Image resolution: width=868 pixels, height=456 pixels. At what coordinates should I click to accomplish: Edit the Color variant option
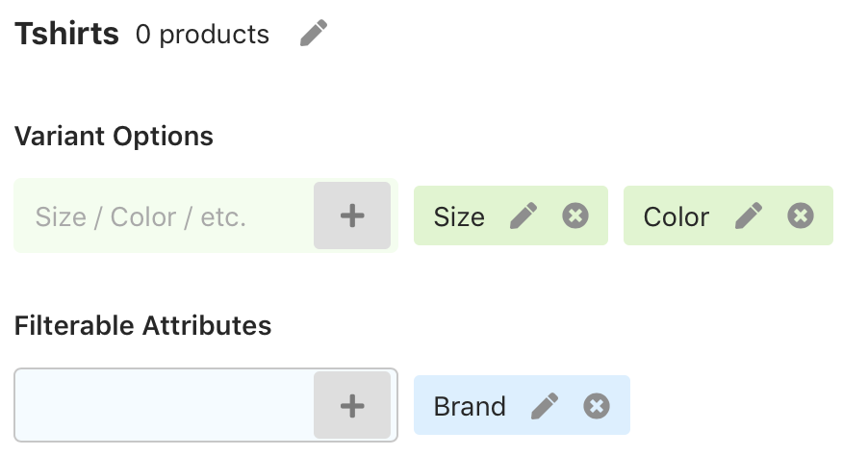749,215
